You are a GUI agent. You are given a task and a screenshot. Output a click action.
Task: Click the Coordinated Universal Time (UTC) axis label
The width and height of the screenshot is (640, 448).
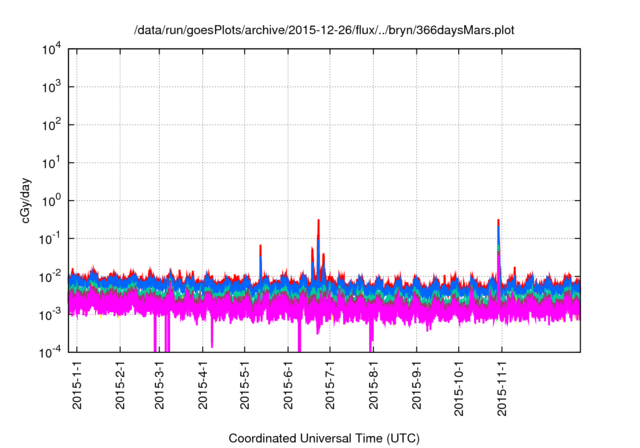[x=326, y=438]
